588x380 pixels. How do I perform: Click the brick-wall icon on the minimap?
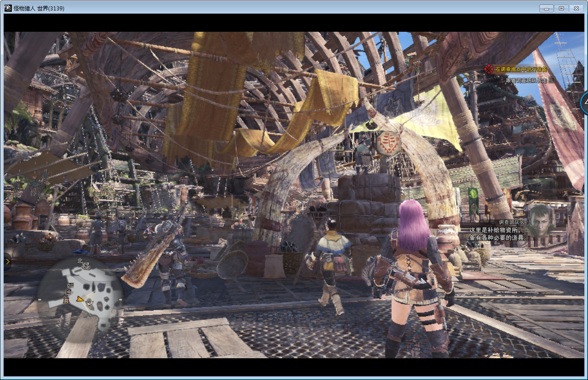pyautogui.click(x=70, y=285)
